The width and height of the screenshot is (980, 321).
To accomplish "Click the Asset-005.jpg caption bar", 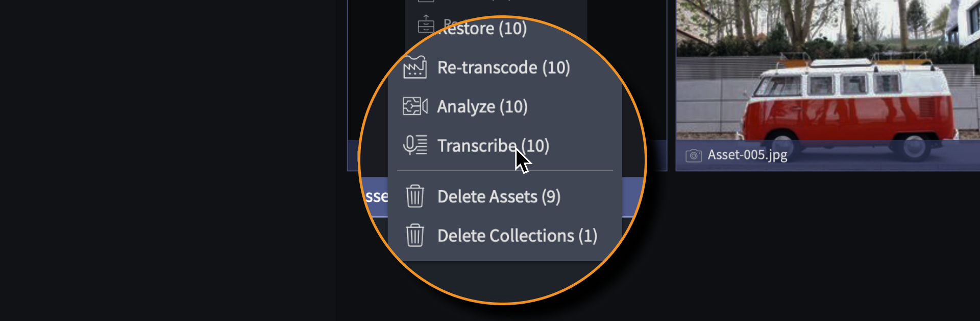I will (x=827, y=155).
